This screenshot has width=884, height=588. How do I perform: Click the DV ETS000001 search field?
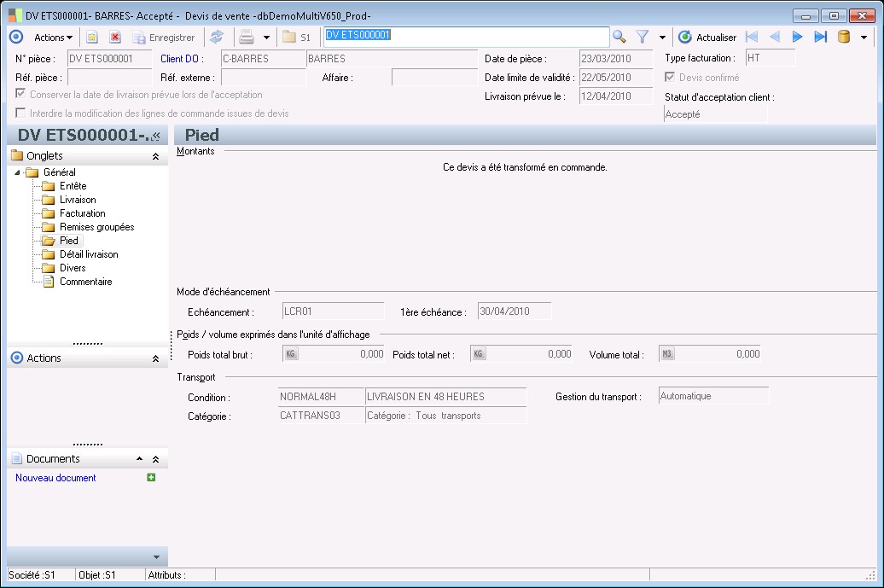tap(465, 36)
